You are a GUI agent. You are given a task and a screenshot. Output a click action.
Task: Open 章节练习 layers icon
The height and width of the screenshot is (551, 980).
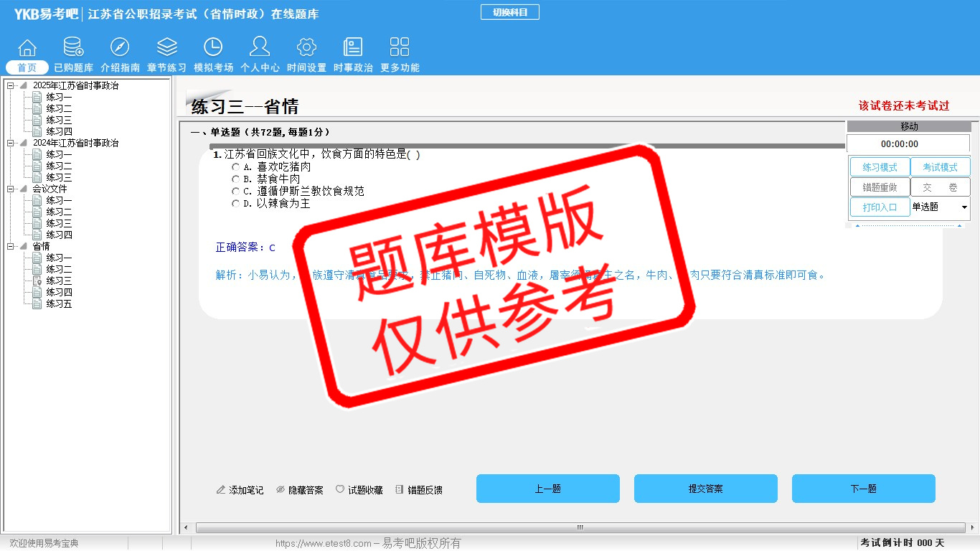point(166,48)
